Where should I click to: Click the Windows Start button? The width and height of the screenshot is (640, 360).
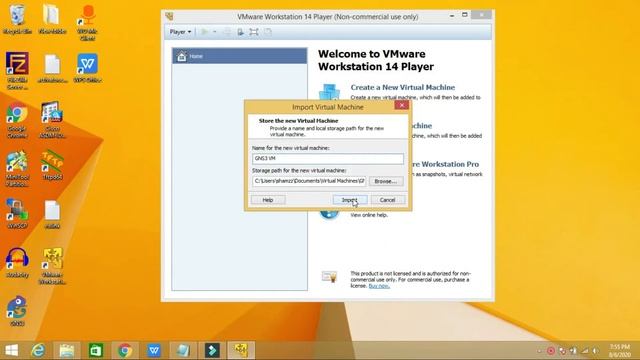(x=11, y=350)
